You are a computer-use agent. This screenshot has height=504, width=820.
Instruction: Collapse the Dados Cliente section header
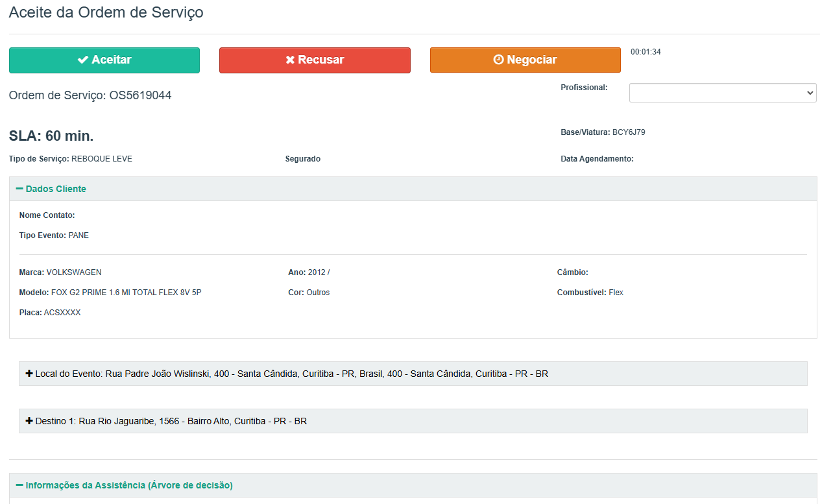(x=56, y=189)
